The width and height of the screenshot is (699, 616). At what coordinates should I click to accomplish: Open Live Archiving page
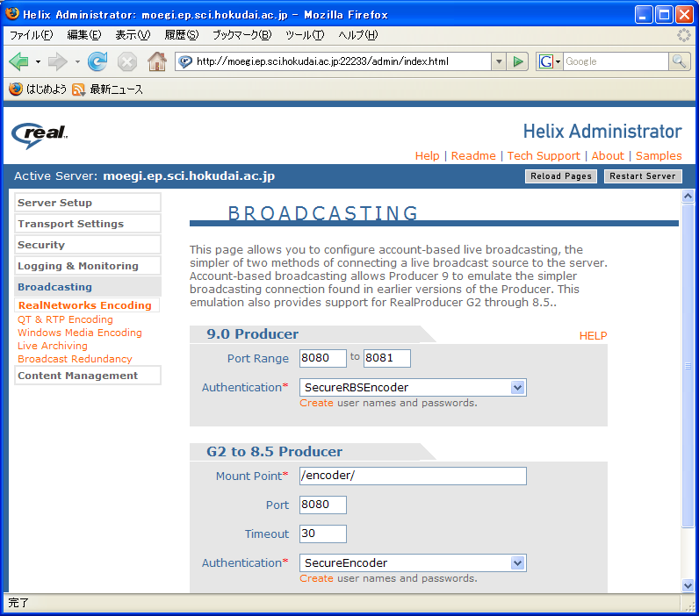pyautogui.click(x=53, y=346)
